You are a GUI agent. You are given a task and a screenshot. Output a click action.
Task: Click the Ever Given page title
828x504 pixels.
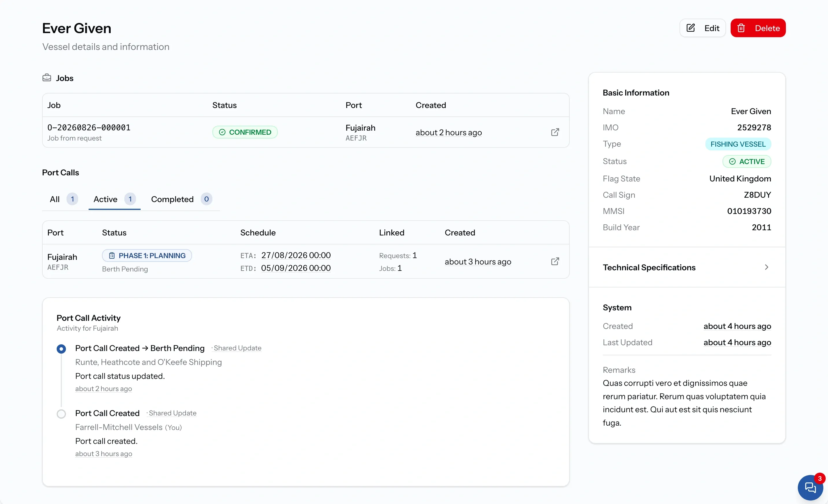[x=77, y=28]
